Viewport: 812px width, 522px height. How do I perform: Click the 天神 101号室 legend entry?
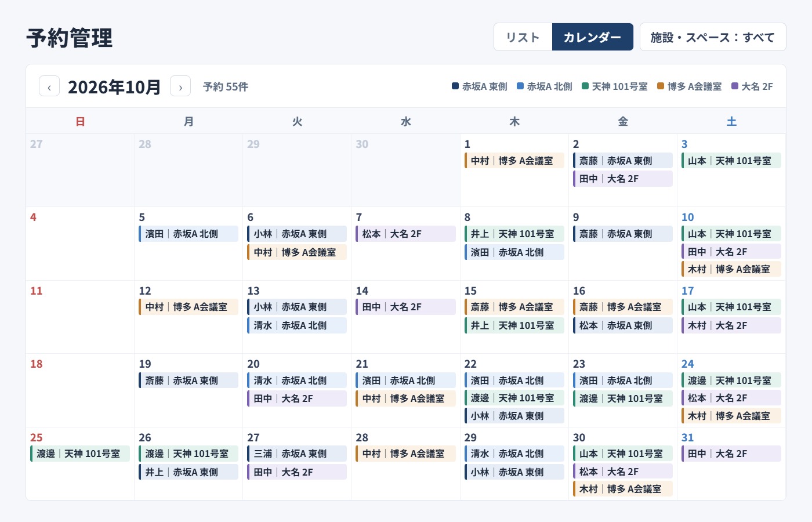[x=615, y=86]
